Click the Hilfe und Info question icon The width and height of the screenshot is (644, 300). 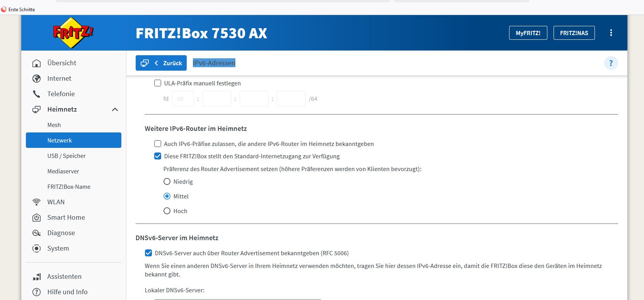[36, 292]
